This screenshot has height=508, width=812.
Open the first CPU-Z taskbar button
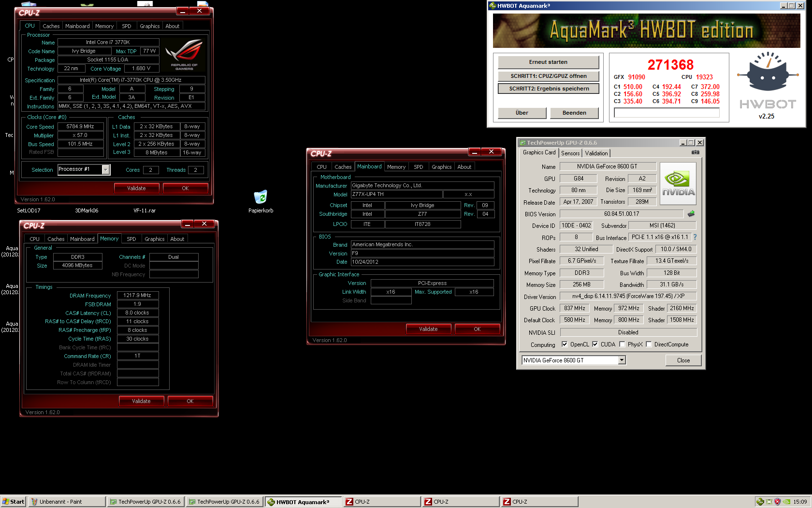click(x=382, y=502)
